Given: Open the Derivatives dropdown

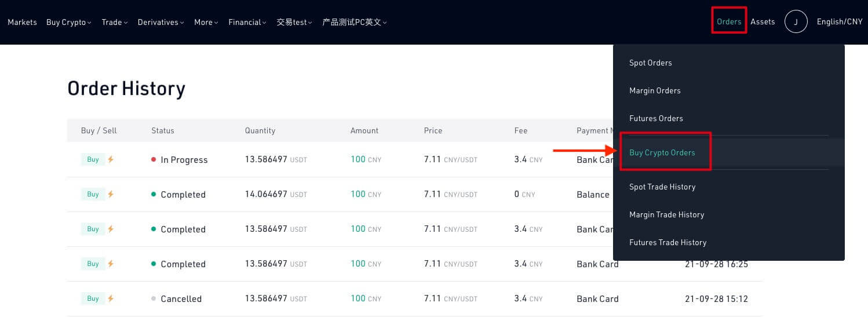Looking at the screenshot, I should click(161, 22).
